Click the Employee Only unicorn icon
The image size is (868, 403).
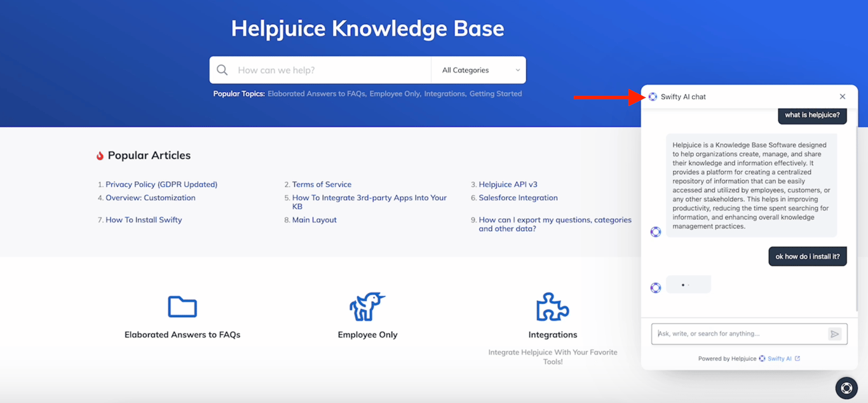pos(367,306)
